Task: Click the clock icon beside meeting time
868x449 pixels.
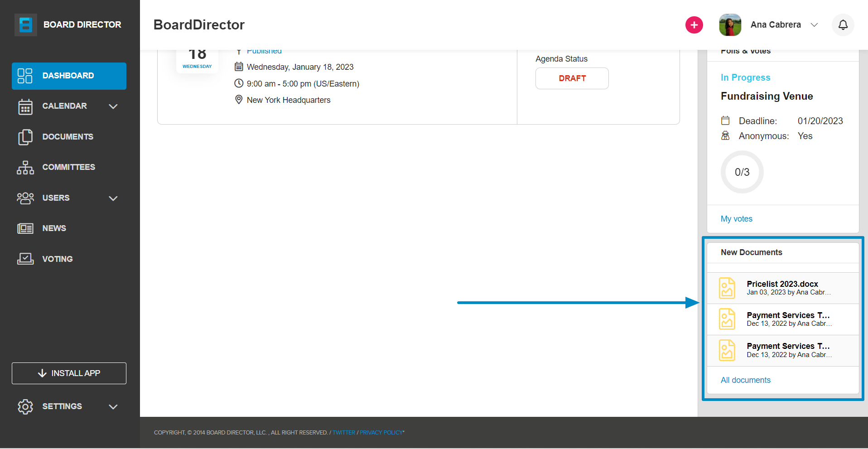Action: pos(239,83)
